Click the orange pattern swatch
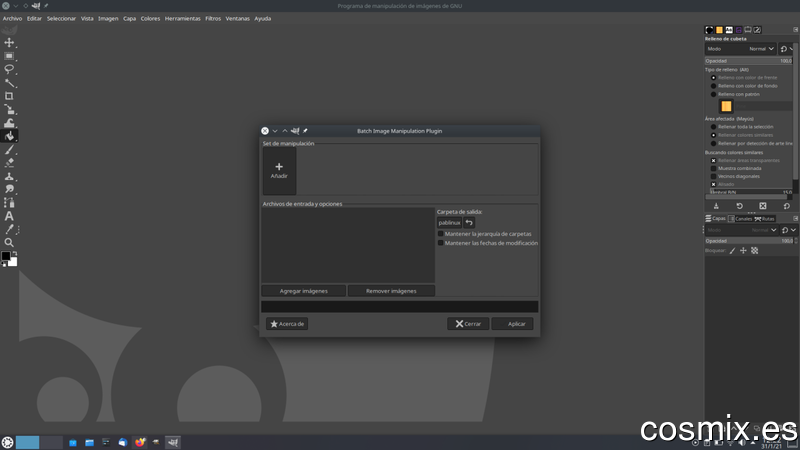 point(726,106)
